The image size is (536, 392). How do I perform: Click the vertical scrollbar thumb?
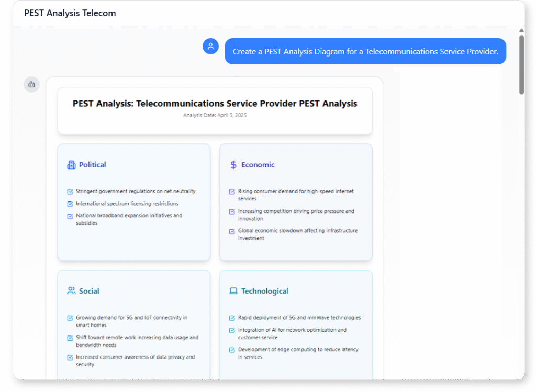pos(521,64)
